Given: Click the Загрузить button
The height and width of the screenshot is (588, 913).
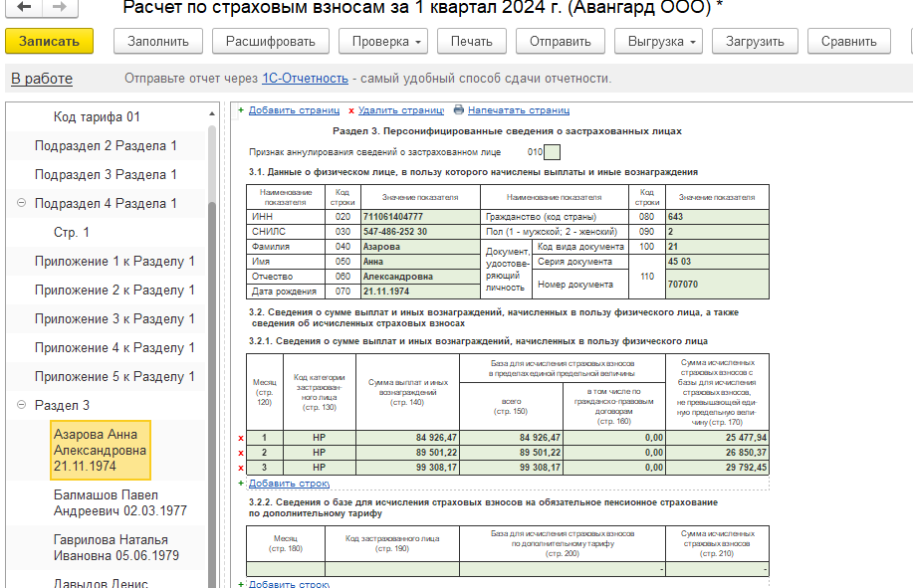Looking at the screenshot, I should pyautogui.click(x=755, y=42).
